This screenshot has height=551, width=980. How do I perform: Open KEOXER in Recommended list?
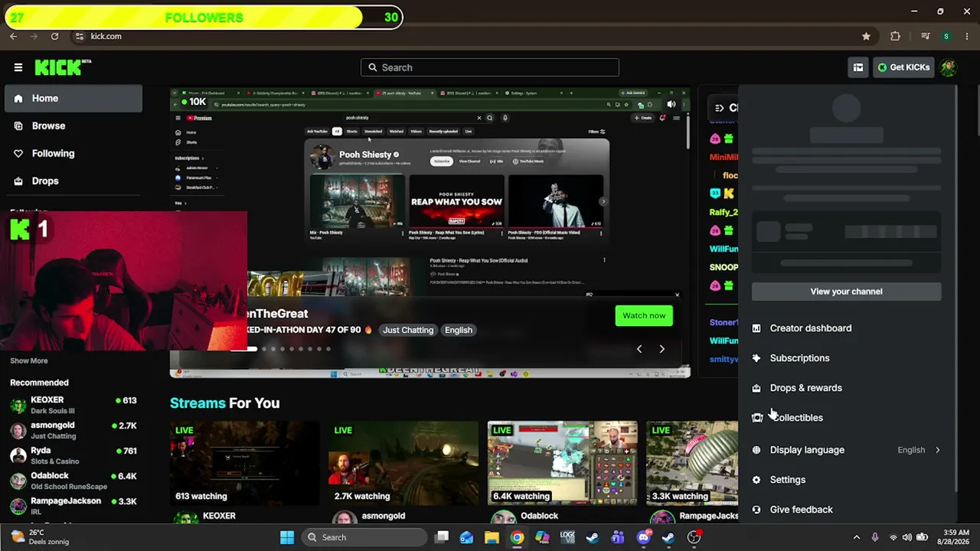pos(73,405)
